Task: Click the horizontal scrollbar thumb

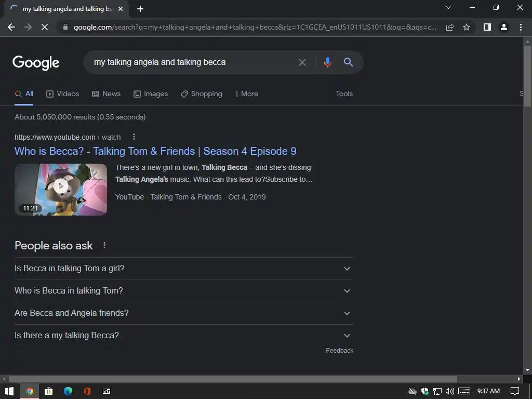Action: click(233, 379)
